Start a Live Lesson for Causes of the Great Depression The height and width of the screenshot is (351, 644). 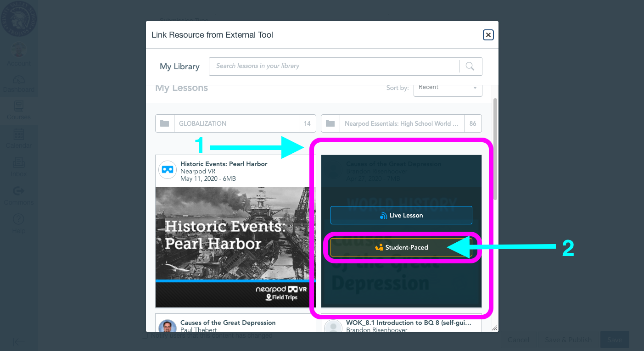[401, 215]
